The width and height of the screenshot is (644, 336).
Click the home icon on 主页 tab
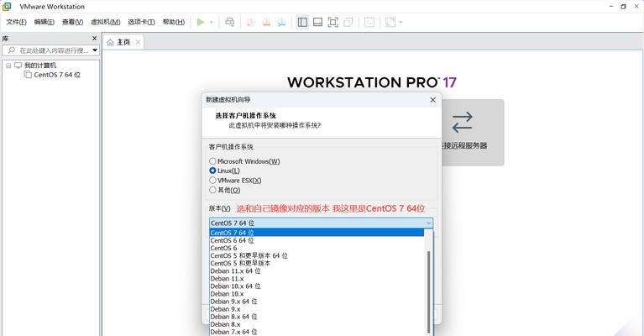pyautogui.click(x=110, y=42)
